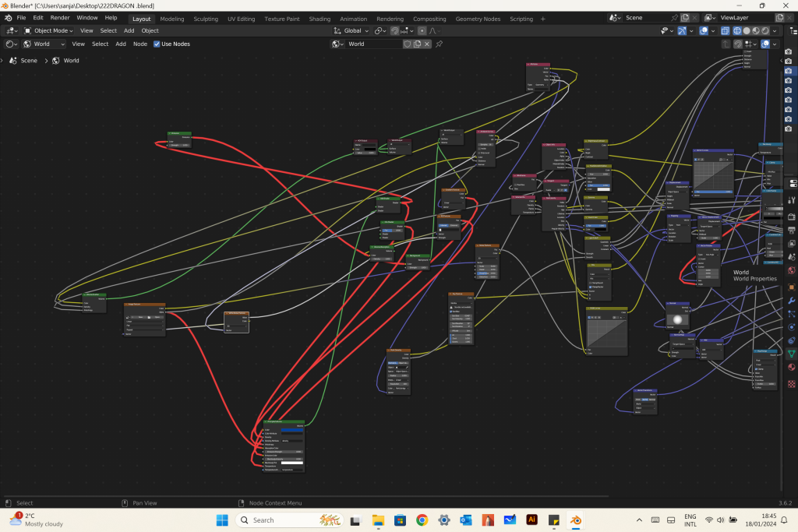The height and width of the screenshot is (532, 798).
Task: Switch to the Scripting workspace tab
Action: [x=521, y=19]
